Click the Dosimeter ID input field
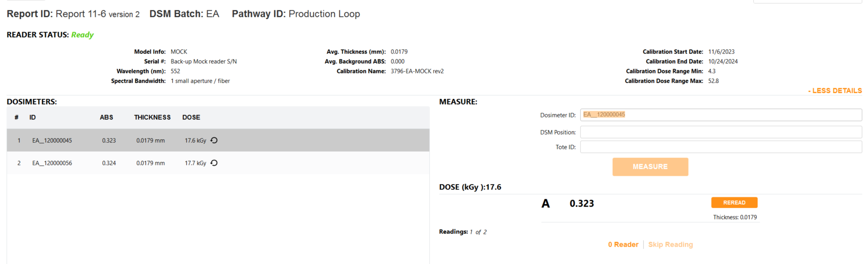 coord(721,115)
